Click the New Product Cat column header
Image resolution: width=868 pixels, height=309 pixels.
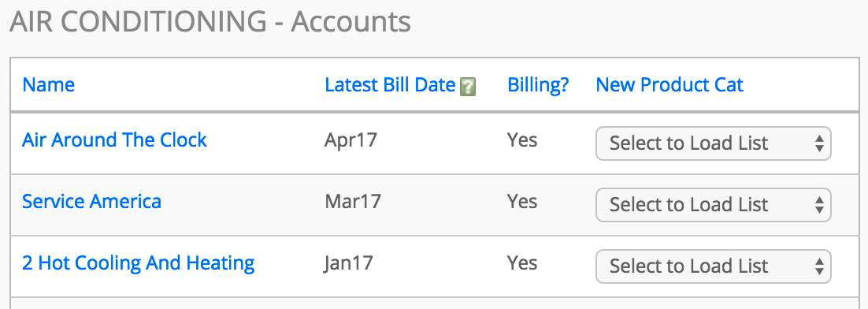coord(670,85)
